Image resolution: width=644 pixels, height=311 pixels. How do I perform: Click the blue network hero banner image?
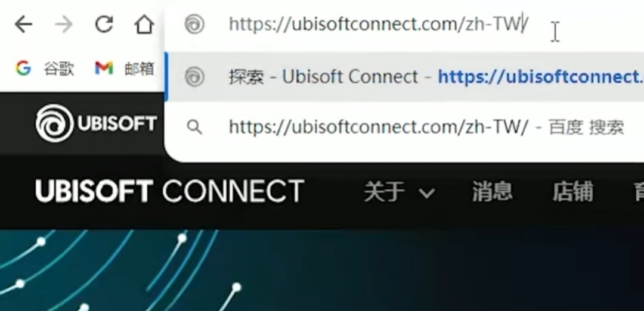[322, 270]
